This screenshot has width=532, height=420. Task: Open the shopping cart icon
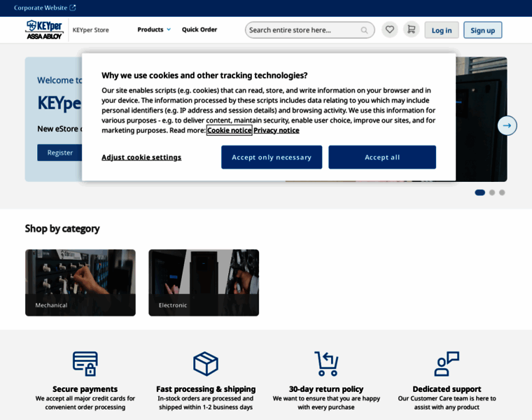(411, 30)
